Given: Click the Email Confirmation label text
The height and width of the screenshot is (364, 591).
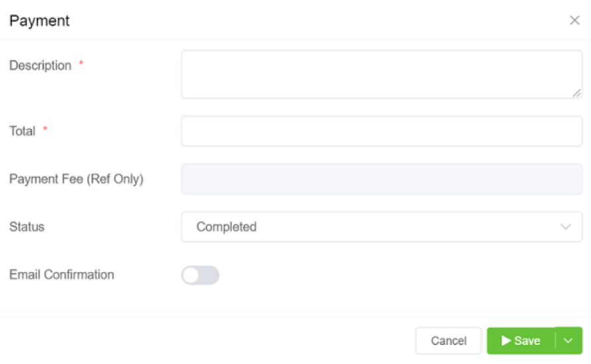Looking at the screenshot, I should pos(62,274).
